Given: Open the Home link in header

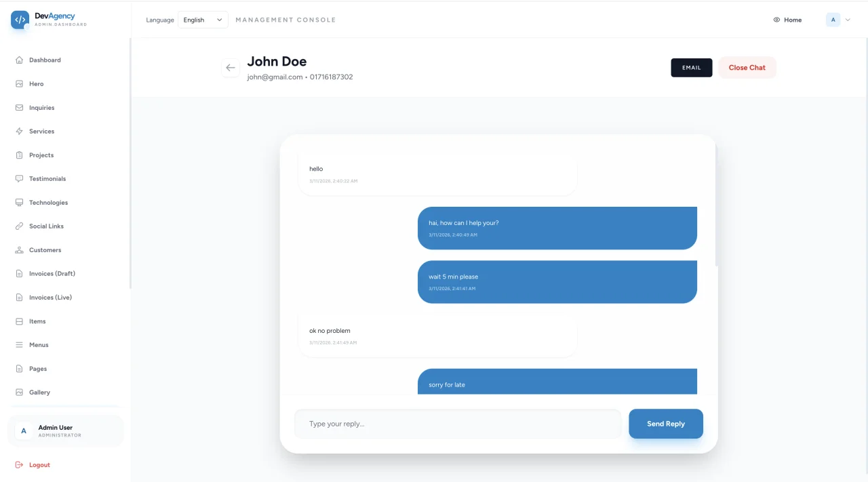Looking at the screenshot, I should tap(787, 20).
